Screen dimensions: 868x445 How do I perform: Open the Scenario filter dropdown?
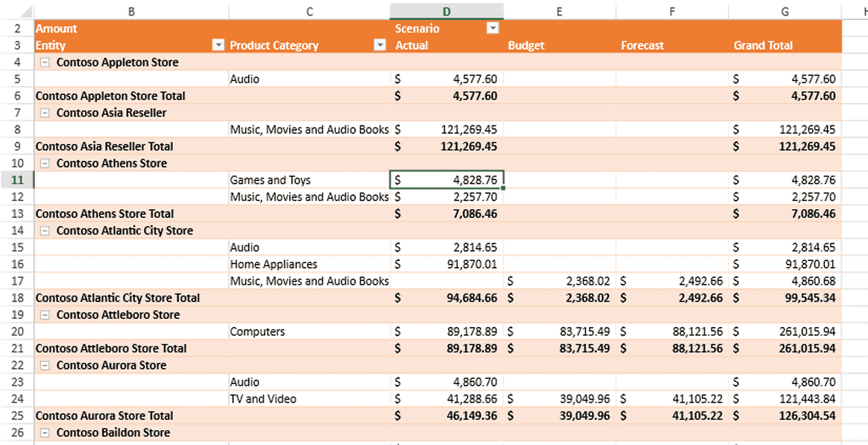pyautogui.click(x=493, y=28)
